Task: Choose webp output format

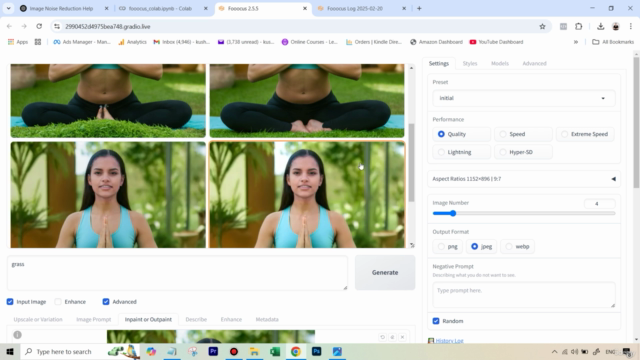Action: (517, 246)
